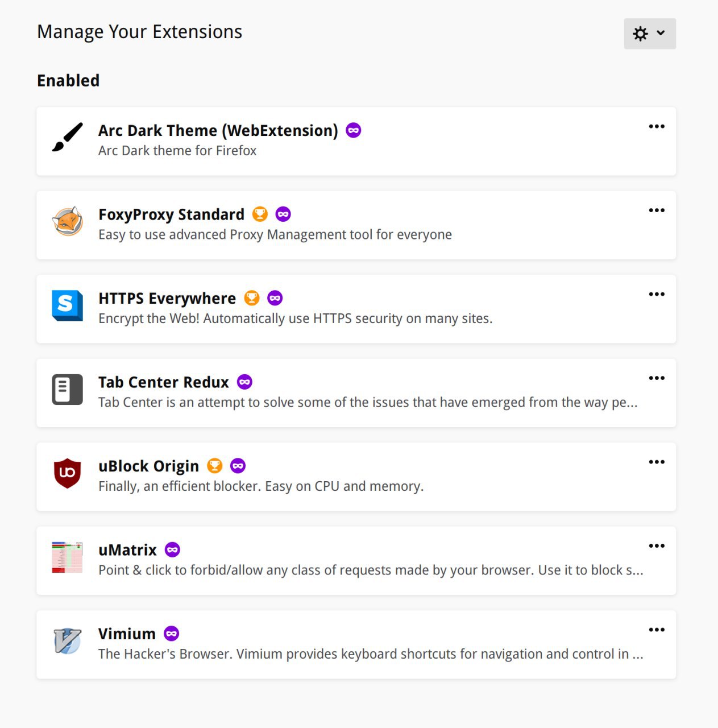Click 'Encrypt the Web!' description text

click(296, 318)
